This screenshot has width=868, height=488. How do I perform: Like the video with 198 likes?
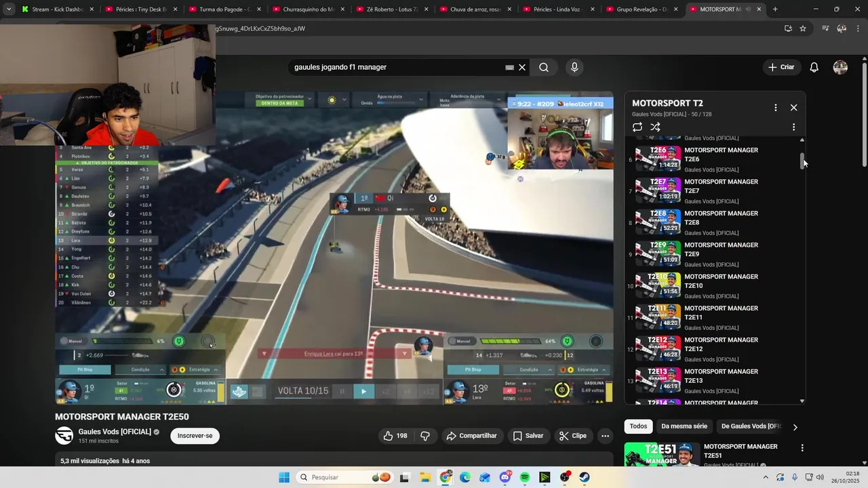coord(395,436)
